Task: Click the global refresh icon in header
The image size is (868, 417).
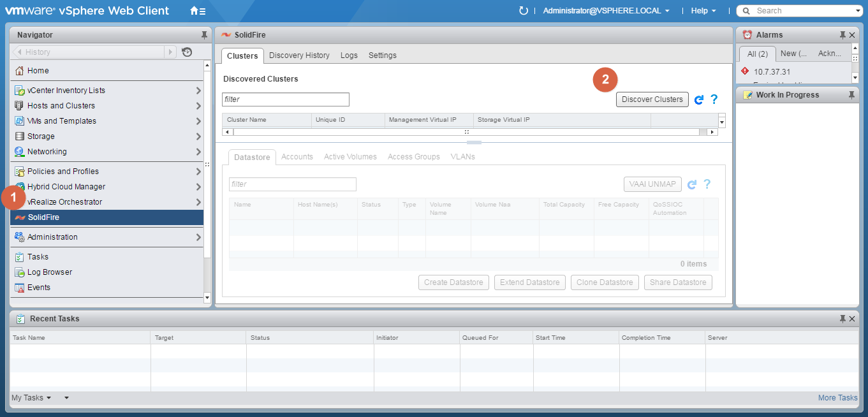Action: [524, 11]
